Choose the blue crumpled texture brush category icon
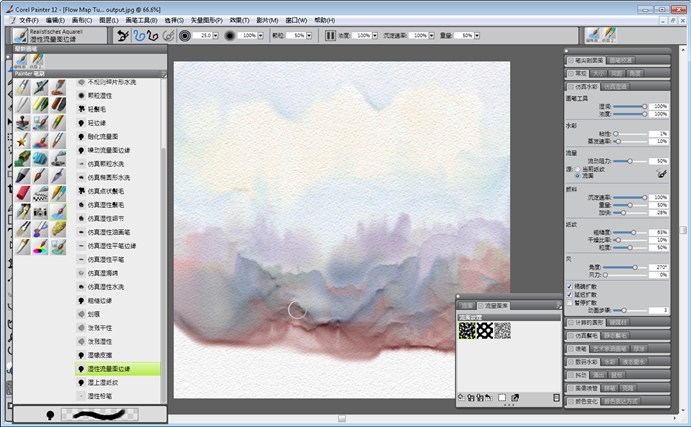Viewport: 691px width, 427px height. pos(40,158)
